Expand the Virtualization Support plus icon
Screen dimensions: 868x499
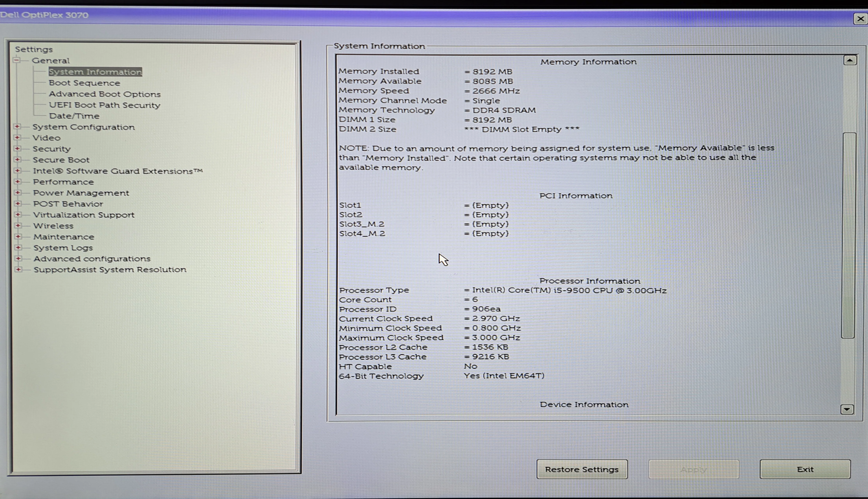point(18,214)
